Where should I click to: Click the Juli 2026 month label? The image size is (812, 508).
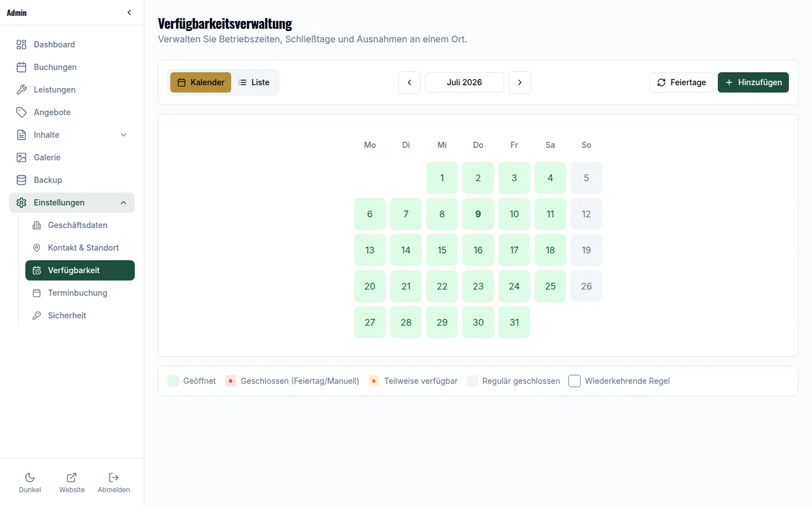465,82
